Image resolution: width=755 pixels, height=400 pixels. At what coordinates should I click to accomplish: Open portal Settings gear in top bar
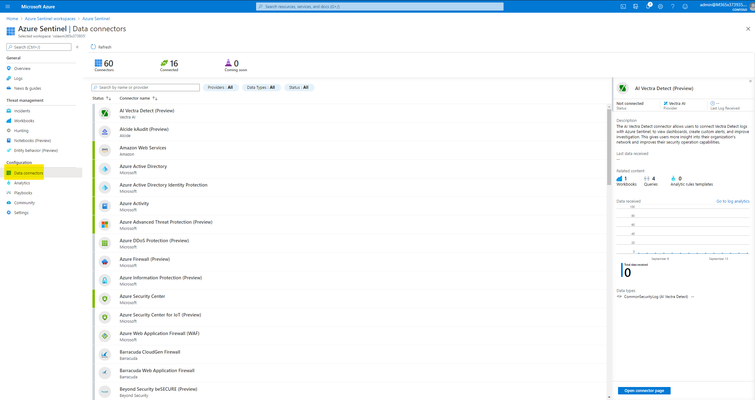point(660,6)
